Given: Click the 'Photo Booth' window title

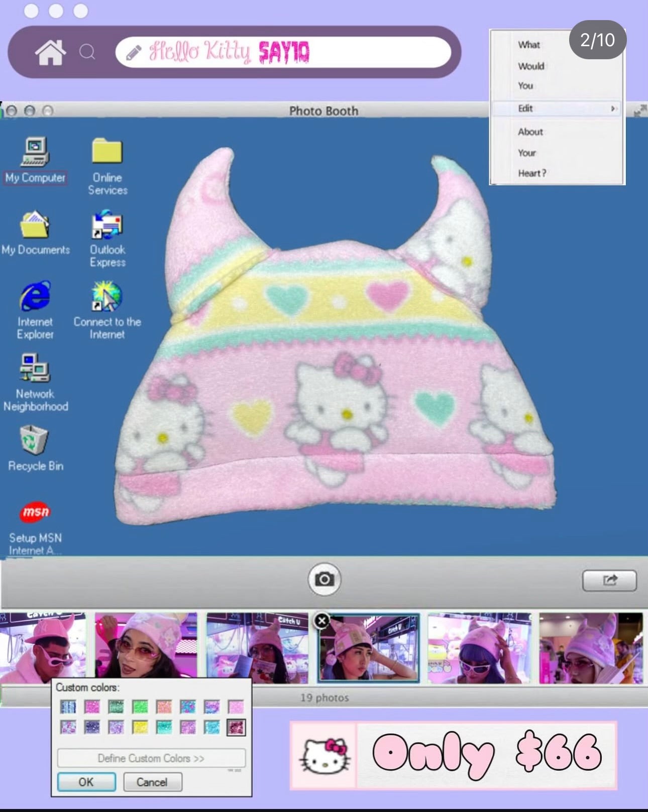Looking at the screenshot, I should 323,110.
